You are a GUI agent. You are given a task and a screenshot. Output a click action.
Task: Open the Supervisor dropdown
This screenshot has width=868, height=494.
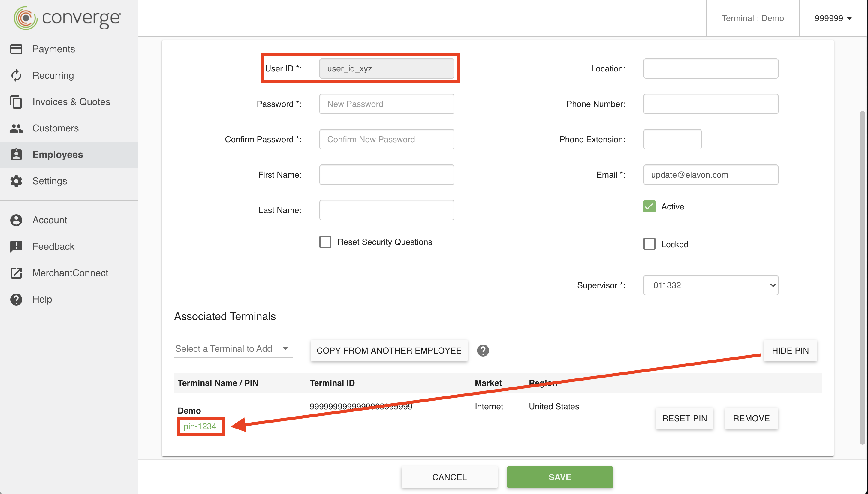[x=710, y=285]
